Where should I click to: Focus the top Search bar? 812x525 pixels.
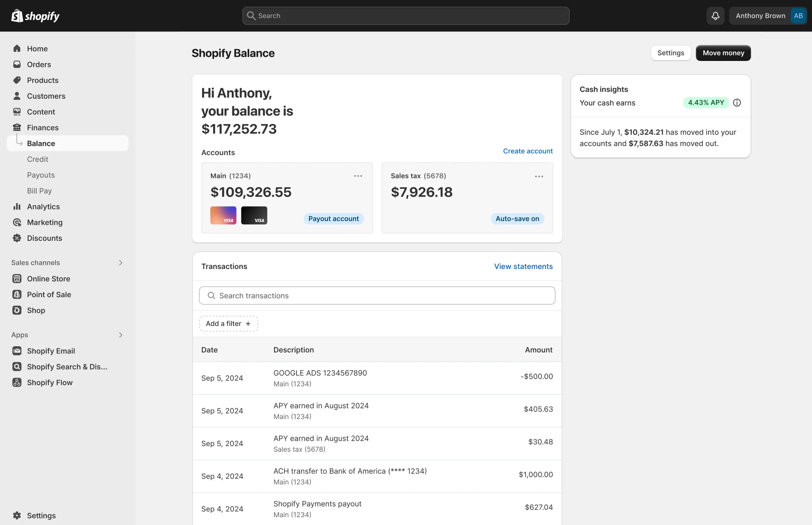pyautogui.click(x=406, y=16)
